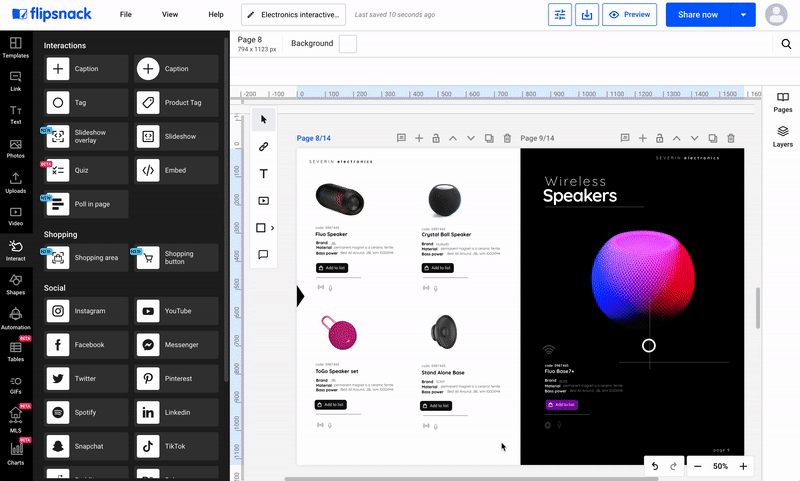This screenshot has width=800, height=481.
Task: Select the video tool in canvas toolbar
Action: tap(263, 201)
